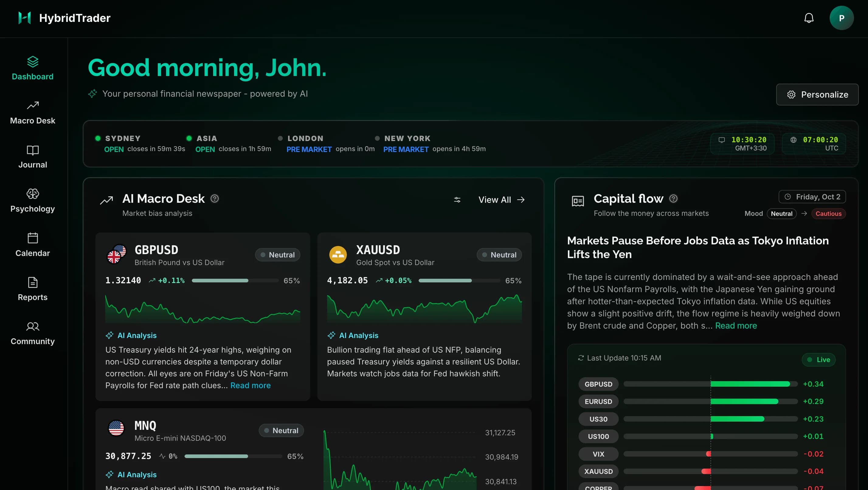Click the UTC clock display
The image size is (868, 490).
pos(814,143)
